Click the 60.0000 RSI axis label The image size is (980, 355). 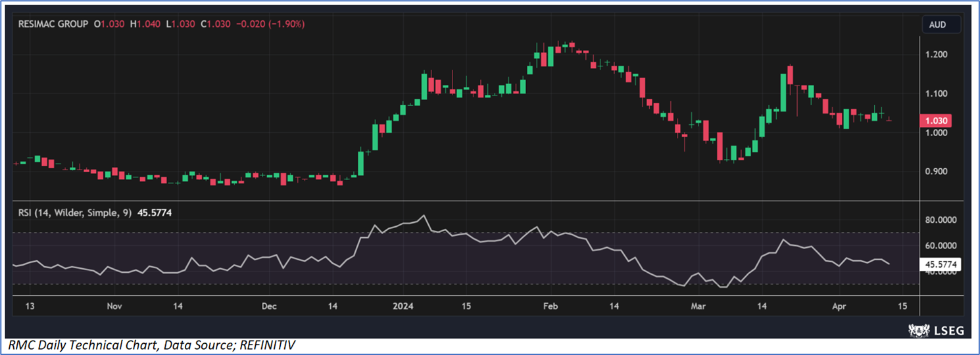point(941,246)
